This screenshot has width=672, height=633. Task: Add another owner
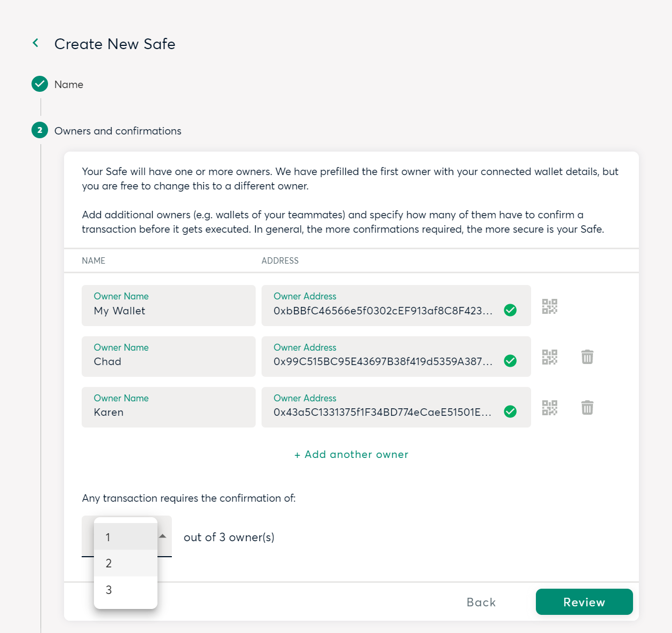(x=351, y=454)
